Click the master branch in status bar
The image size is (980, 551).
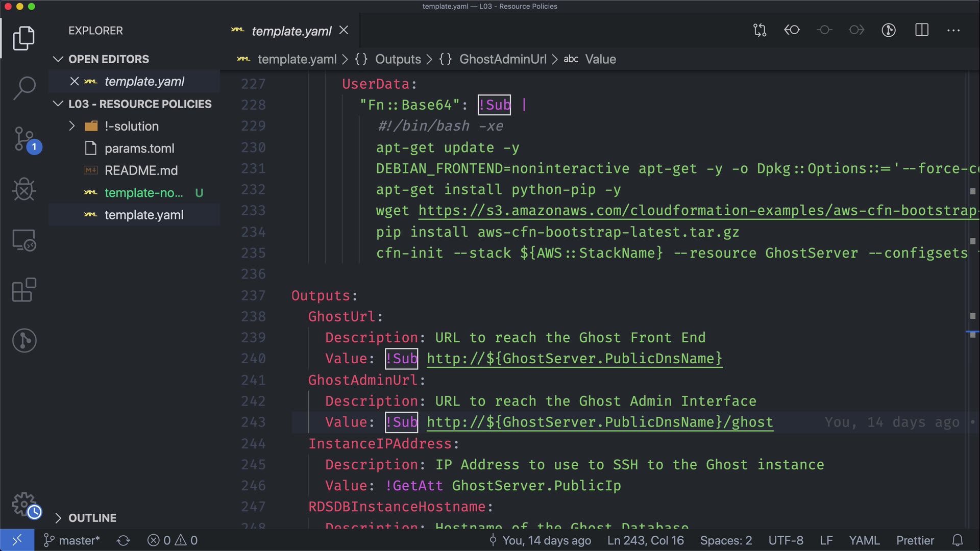pos(72,540)
